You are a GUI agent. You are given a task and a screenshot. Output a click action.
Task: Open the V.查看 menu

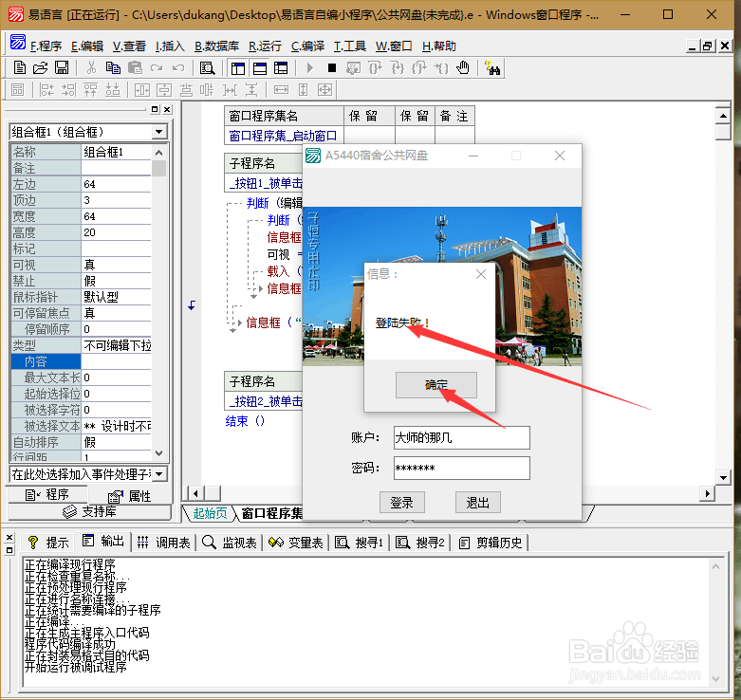click(129, 46)
